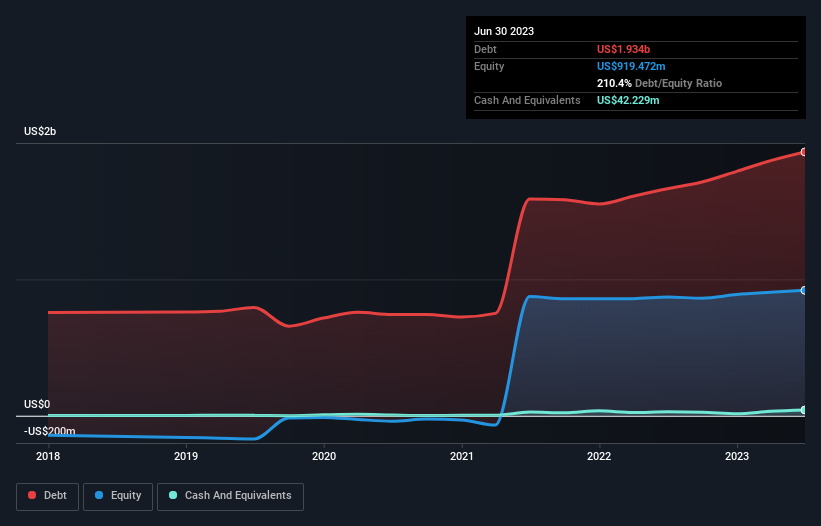Click the teal Cash And Equivalents legend dot

173,495
